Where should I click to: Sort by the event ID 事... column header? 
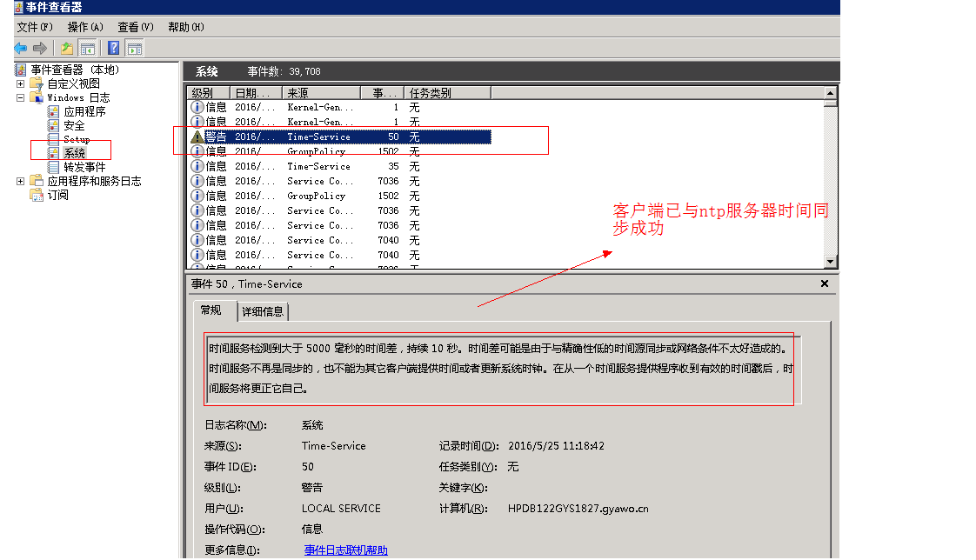(x=382, y=93)
